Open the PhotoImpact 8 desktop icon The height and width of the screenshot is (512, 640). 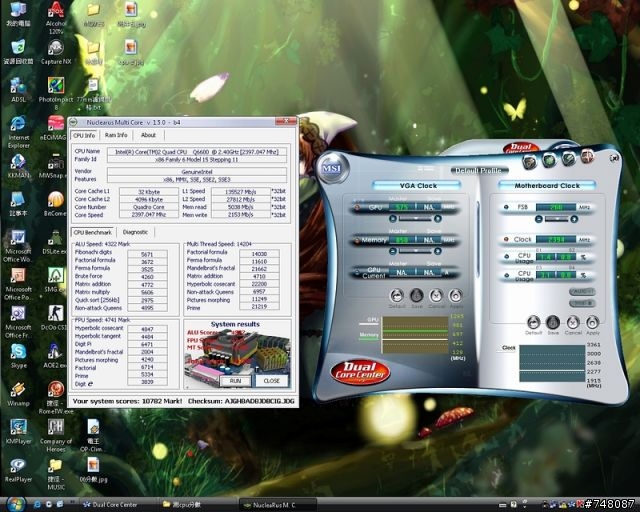point(56,93)
